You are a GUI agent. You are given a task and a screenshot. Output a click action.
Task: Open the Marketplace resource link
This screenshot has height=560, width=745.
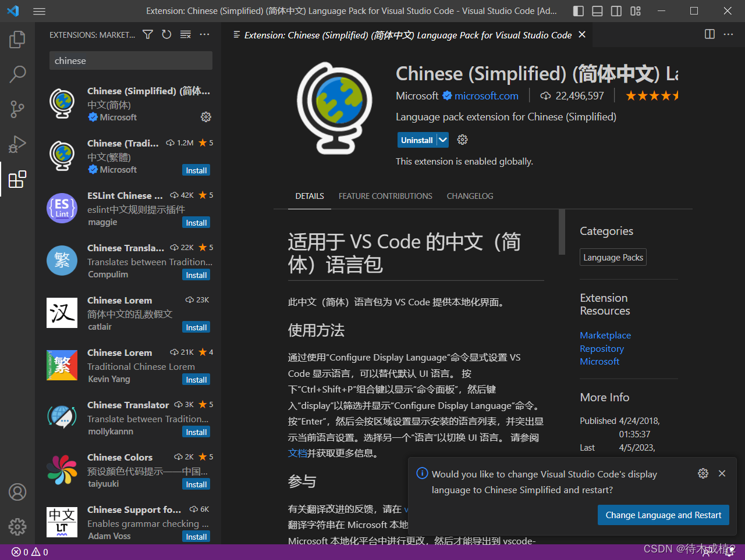605,335
